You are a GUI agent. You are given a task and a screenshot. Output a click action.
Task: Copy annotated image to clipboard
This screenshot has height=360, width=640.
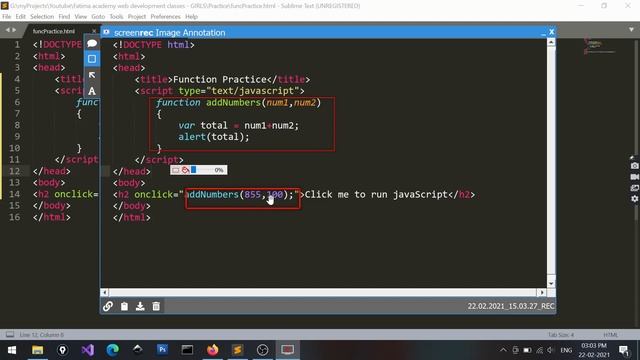pyautogui.click(x=124, y=306)
